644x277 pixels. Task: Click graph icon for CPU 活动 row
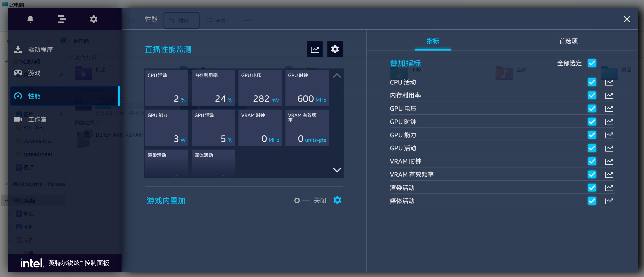(609, 82)
